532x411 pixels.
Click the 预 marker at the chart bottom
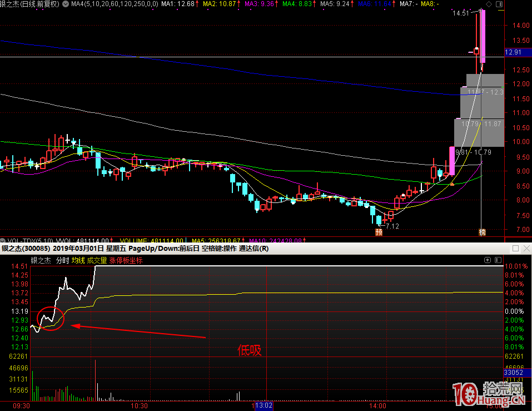coord(379,232)
